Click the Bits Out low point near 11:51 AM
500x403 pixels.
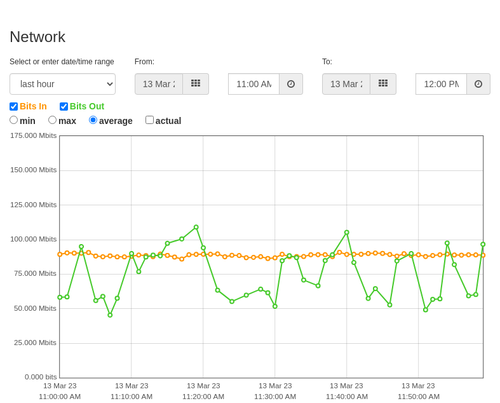point(425,310)
